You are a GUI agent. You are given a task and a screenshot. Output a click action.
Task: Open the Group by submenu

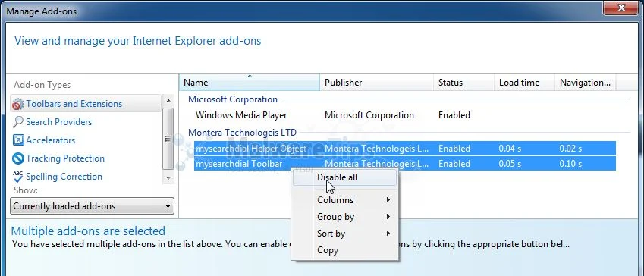[x=344, y=217]
